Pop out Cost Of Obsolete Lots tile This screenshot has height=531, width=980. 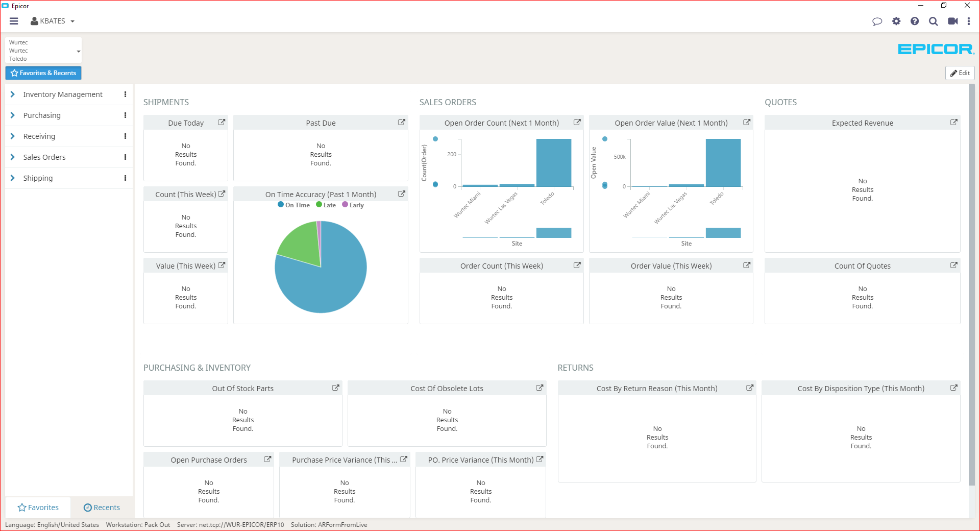tap(540, 388)
